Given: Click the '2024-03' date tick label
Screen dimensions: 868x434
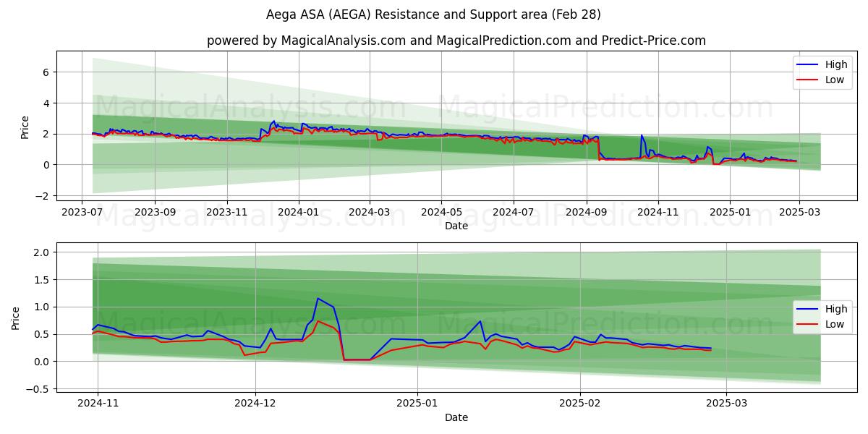Looking at the screenshot, I should pyautogui.click(x=370, y=213).
